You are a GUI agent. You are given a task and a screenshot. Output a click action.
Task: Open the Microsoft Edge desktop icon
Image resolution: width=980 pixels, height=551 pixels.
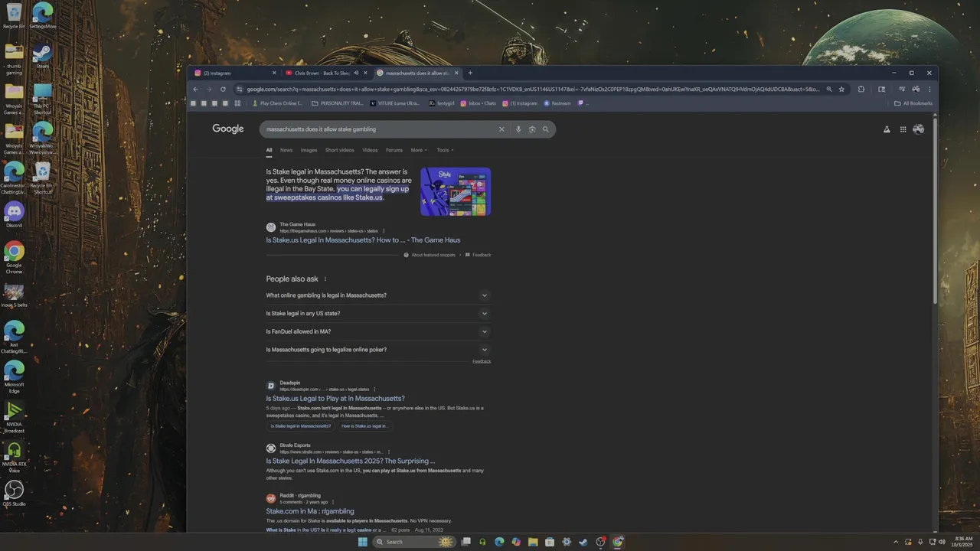pyautogui.click(x=14, y=377)
